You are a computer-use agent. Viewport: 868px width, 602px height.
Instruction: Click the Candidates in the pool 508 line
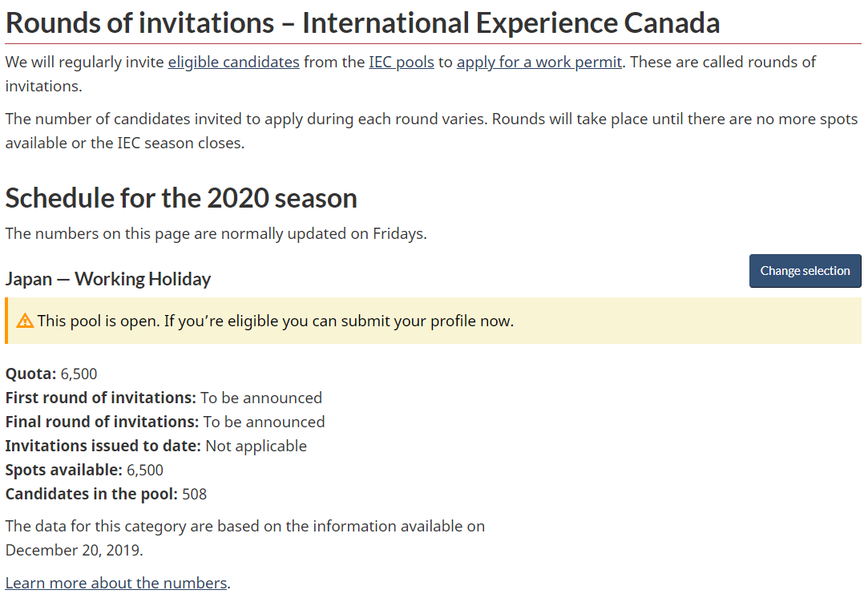click(106, 494)
